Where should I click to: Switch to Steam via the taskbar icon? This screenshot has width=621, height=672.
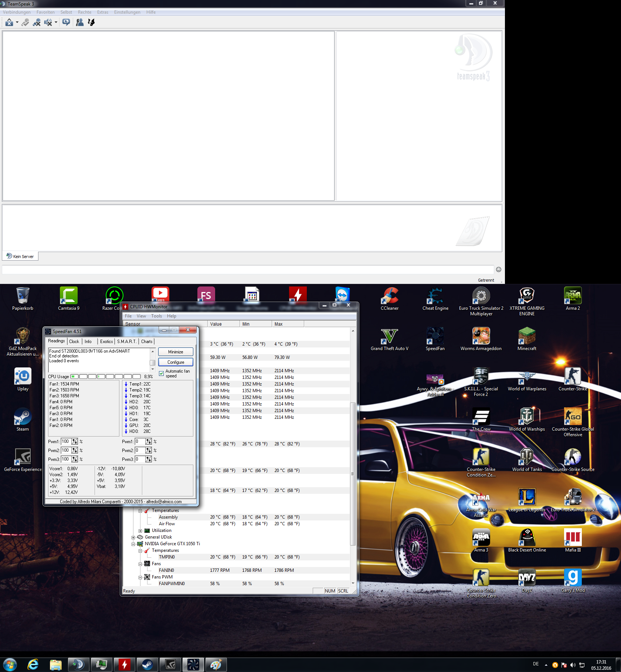coord(147,665)
